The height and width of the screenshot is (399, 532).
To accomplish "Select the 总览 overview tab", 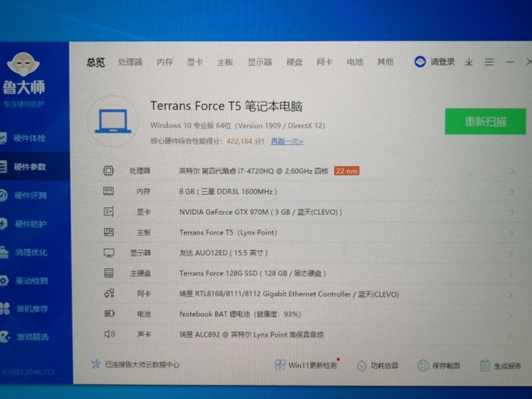I will (96, 62).
